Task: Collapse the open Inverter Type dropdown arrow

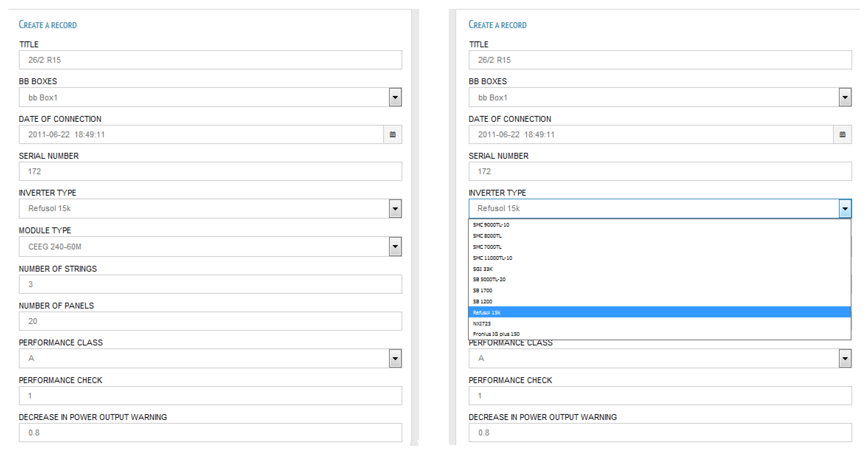Action: coord(845,208)
